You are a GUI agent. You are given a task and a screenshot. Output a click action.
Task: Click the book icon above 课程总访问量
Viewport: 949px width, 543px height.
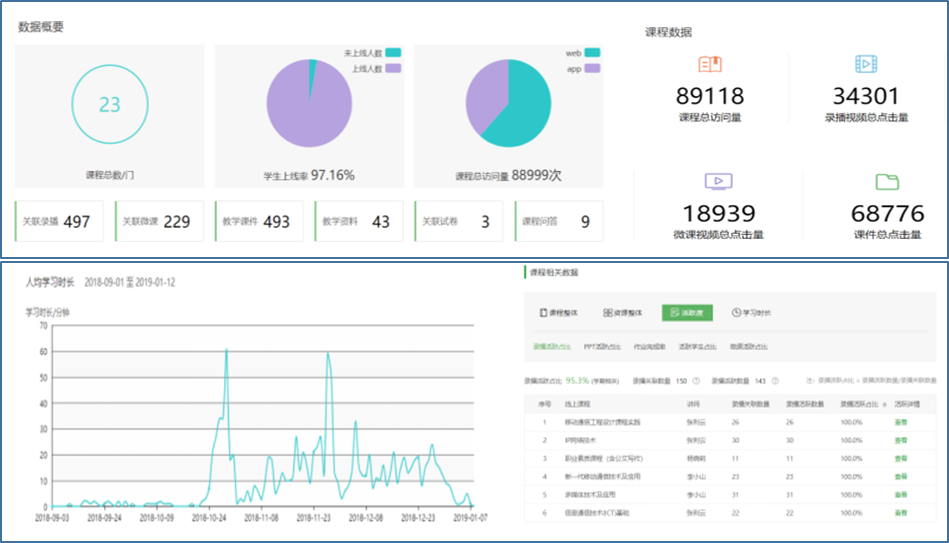710,65
